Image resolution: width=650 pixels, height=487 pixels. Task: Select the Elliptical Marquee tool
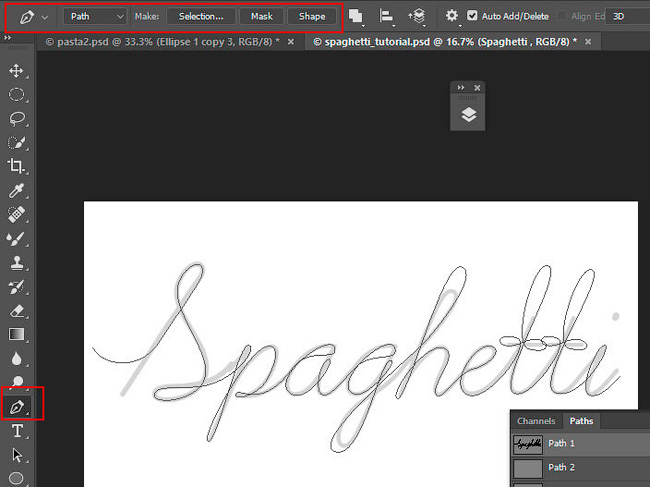click(16, 95)
